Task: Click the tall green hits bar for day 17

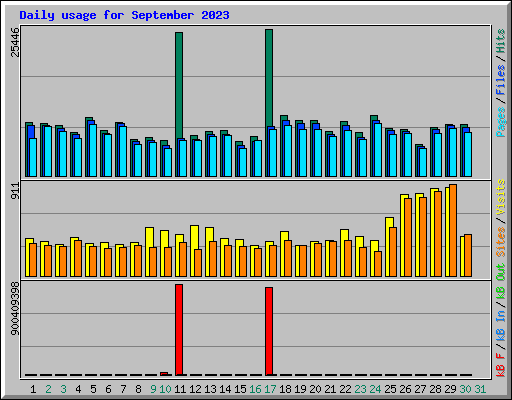Action: [269, 78]
